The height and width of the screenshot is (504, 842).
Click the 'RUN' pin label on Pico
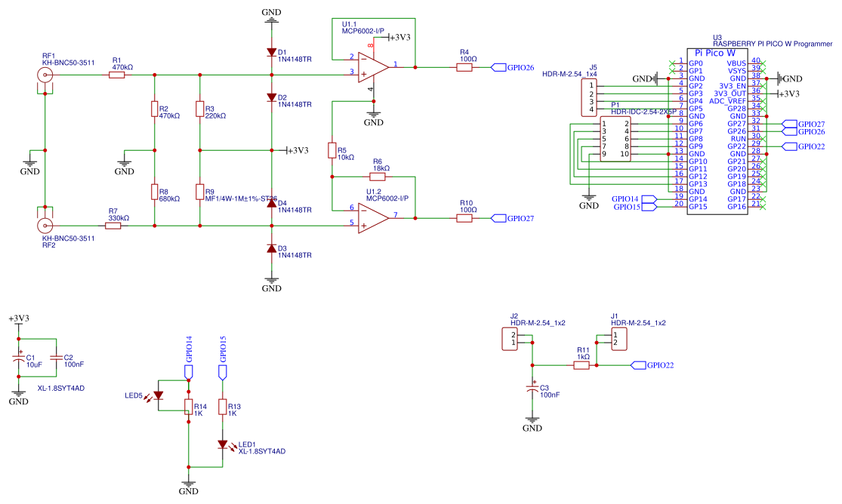click(x=739, y=139)
